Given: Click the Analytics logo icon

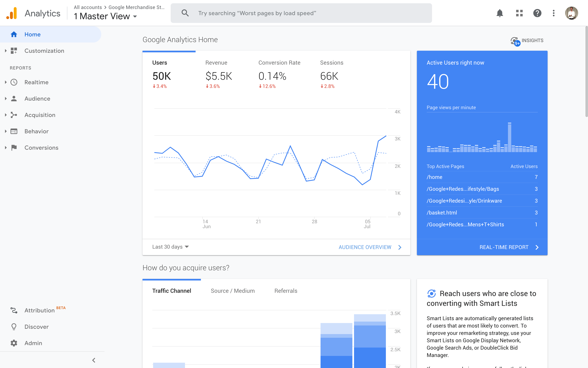Looking at the screenshot, I should coord(12,13).
